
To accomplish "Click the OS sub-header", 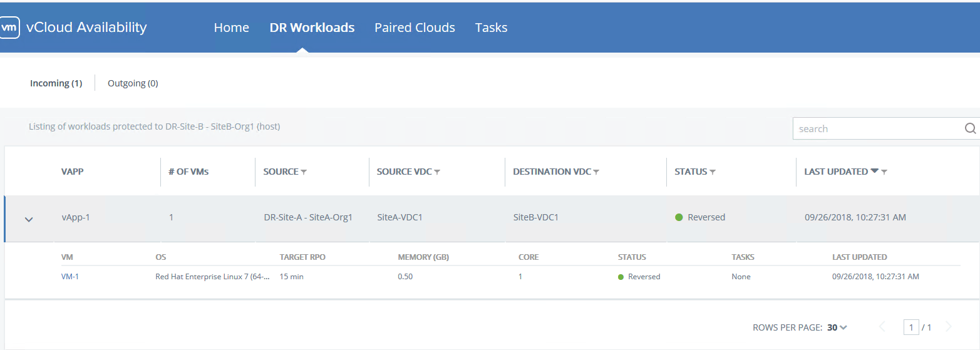I will point(160,257).
